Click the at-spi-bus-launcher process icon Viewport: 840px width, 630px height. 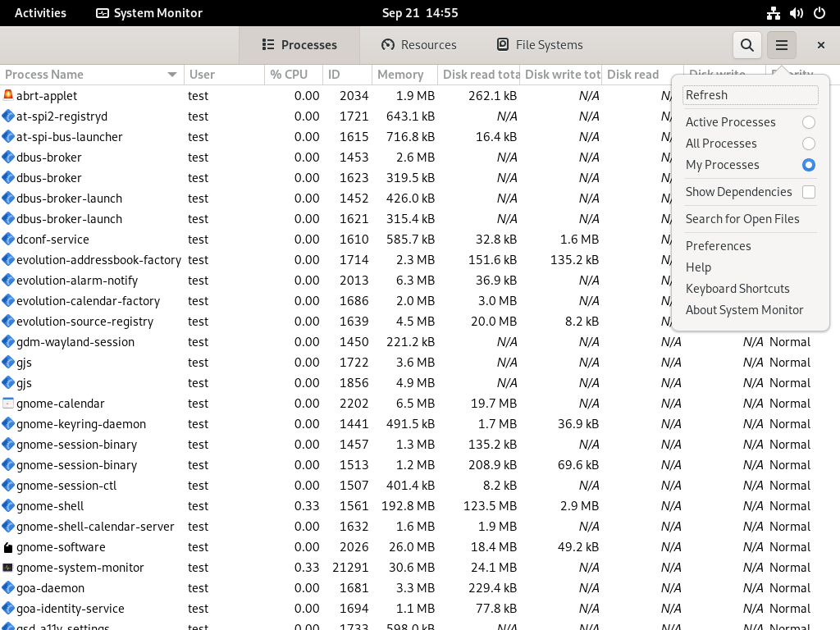tap(8, 137)
